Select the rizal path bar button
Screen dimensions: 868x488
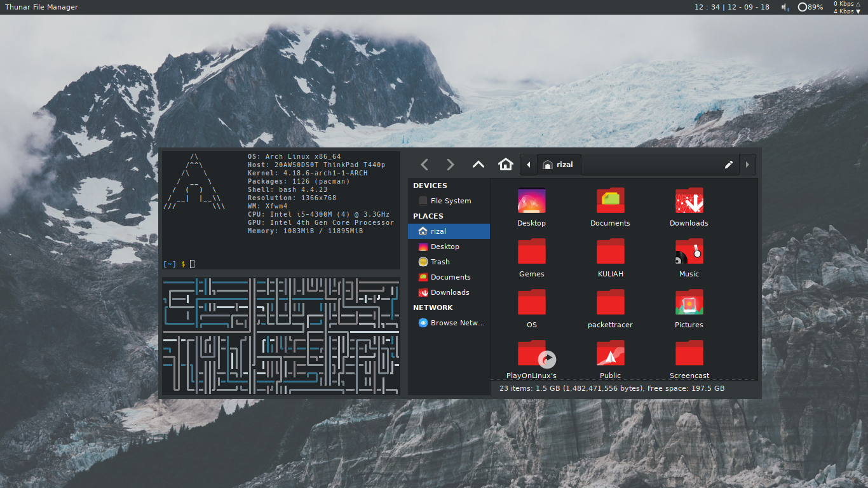(559, 165)
